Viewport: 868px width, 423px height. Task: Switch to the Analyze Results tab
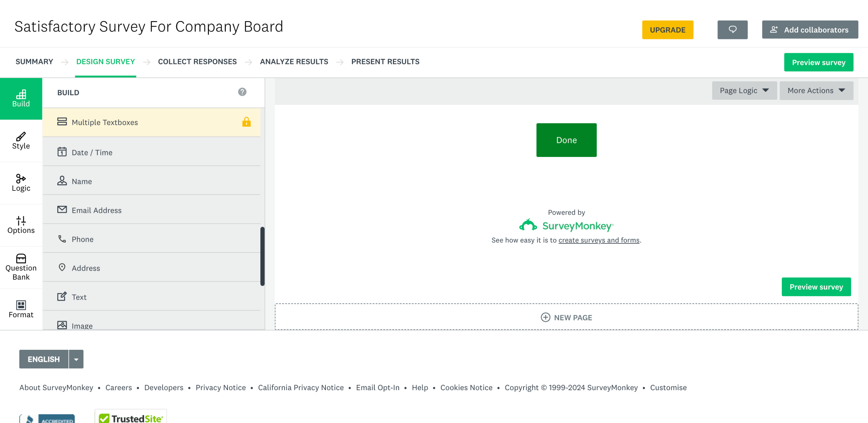pyautogui.click(x=294, y=62)
